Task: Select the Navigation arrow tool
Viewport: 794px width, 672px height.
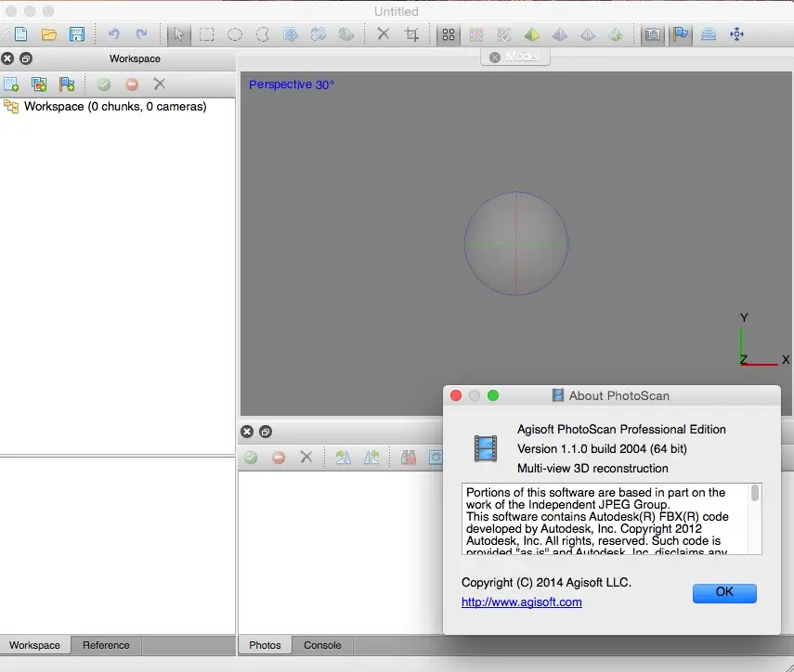Action: click(x=178, y=34)
